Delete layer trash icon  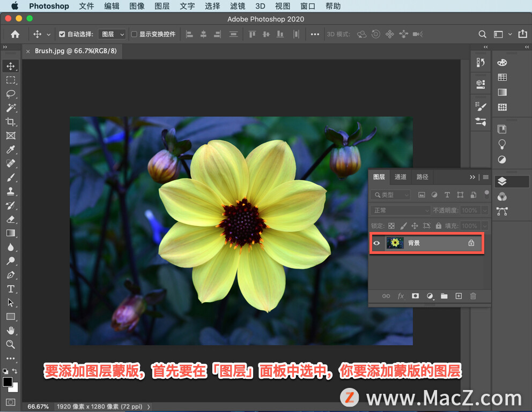click(x=473, y=296)
